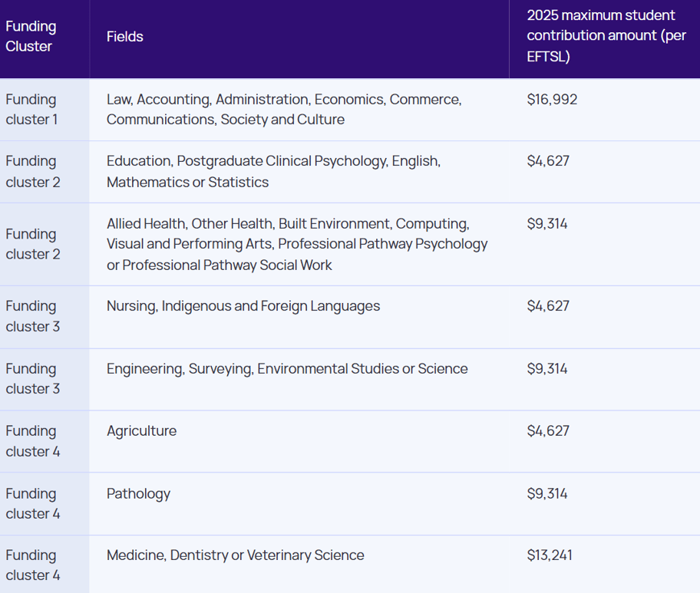This screenshot has height=593, width=700.
Task: Click the 2025 maximum student contribution header
Action: click(606, 36)
